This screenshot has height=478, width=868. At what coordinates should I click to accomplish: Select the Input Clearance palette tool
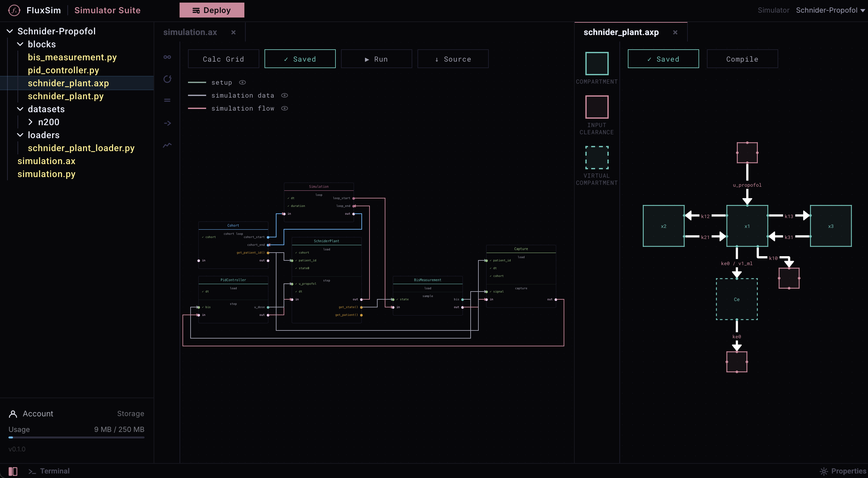pyautogui.click(x=597, y=107)
